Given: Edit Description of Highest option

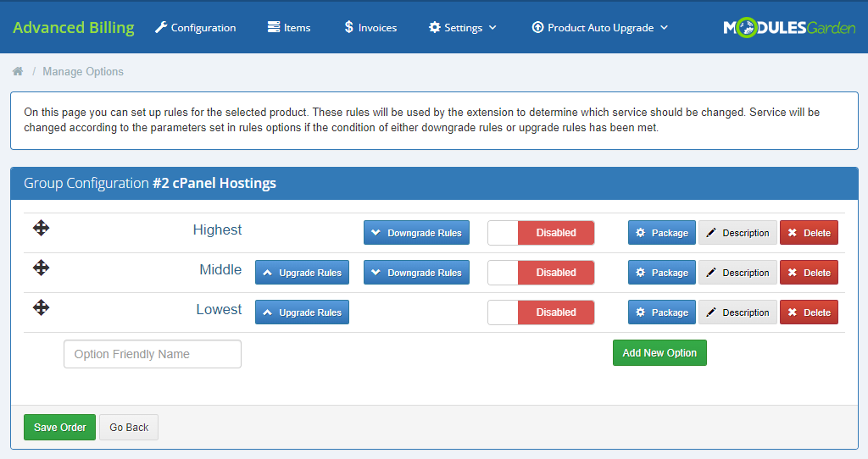Looking at the screenshot, I should (x=738, y=233).
